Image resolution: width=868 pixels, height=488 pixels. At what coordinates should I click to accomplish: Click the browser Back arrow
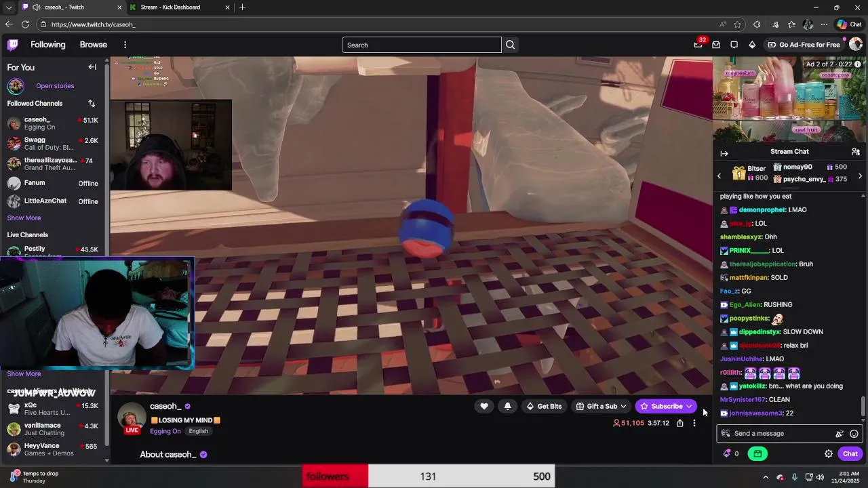click(9, 24)
